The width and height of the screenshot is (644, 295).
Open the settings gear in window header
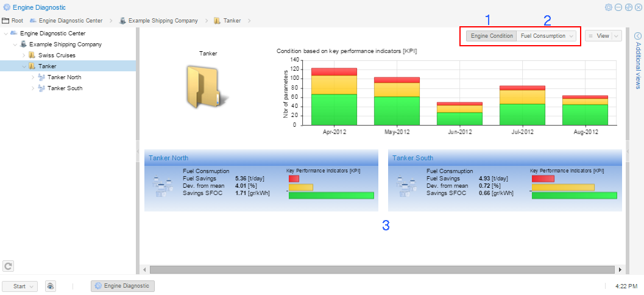608,7
